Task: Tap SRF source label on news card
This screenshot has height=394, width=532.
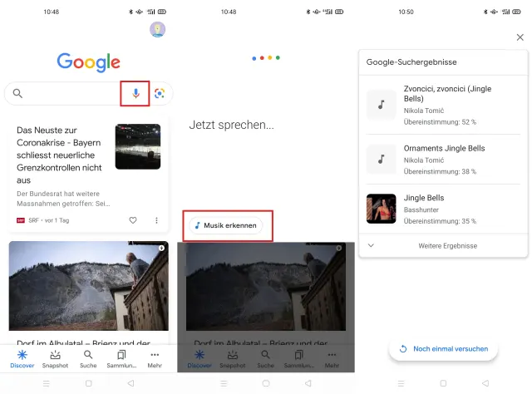Action: 33,220
